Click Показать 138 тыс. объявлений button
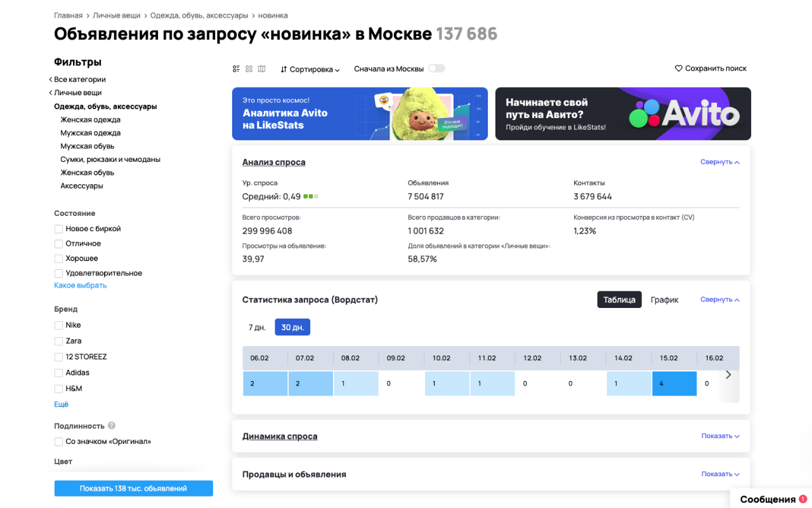 [133, 488]
